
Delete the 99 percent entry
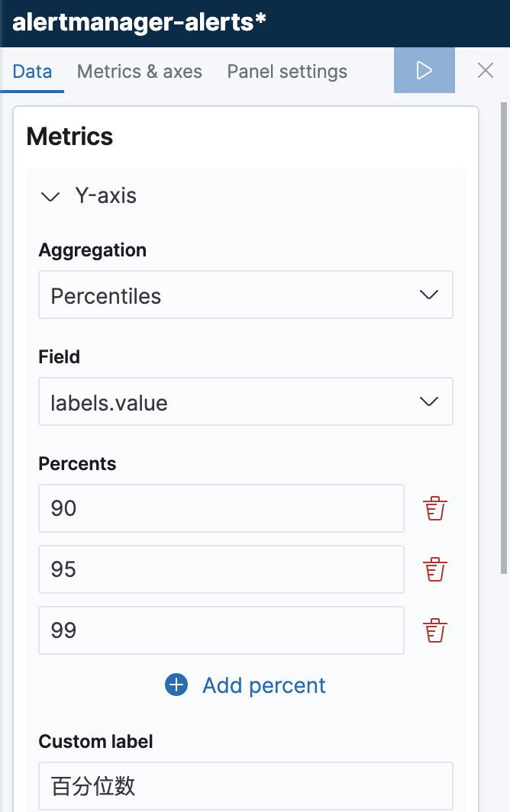coord(435,630)
